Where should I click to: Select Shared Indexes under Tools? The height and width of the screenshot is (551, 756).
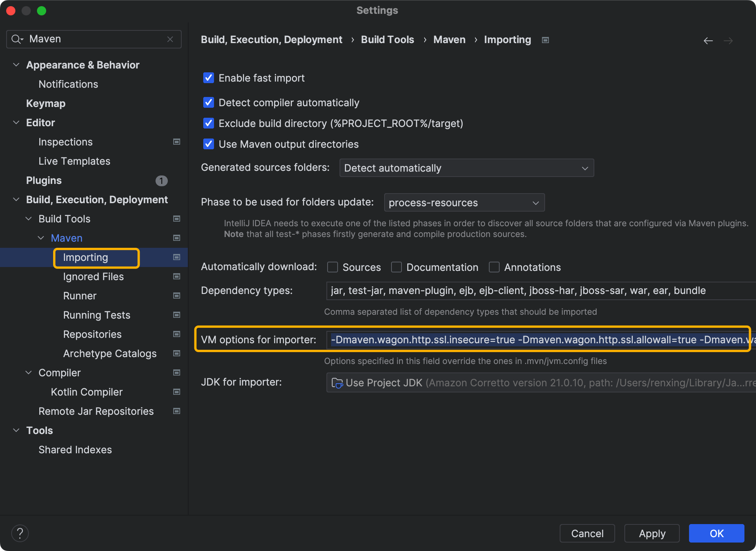pos(75,450)
